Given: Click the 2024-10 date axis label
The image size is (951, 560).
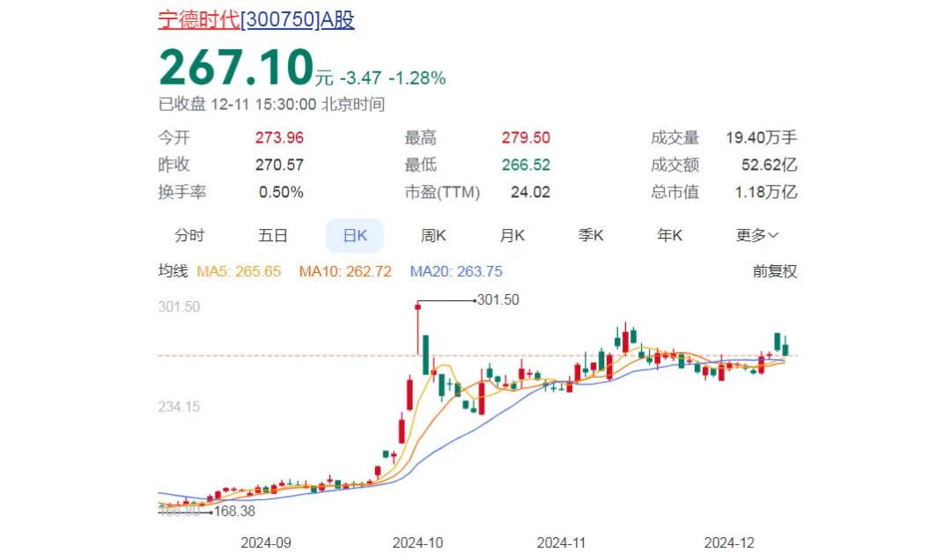Looking at the screenshot, I should click(417, 542).
